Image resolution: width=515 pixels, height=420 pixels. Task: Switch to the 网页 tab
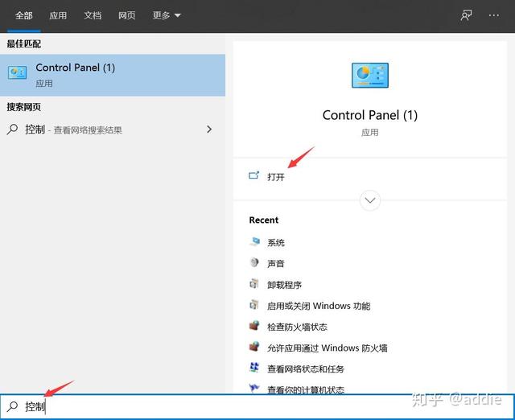127,15
